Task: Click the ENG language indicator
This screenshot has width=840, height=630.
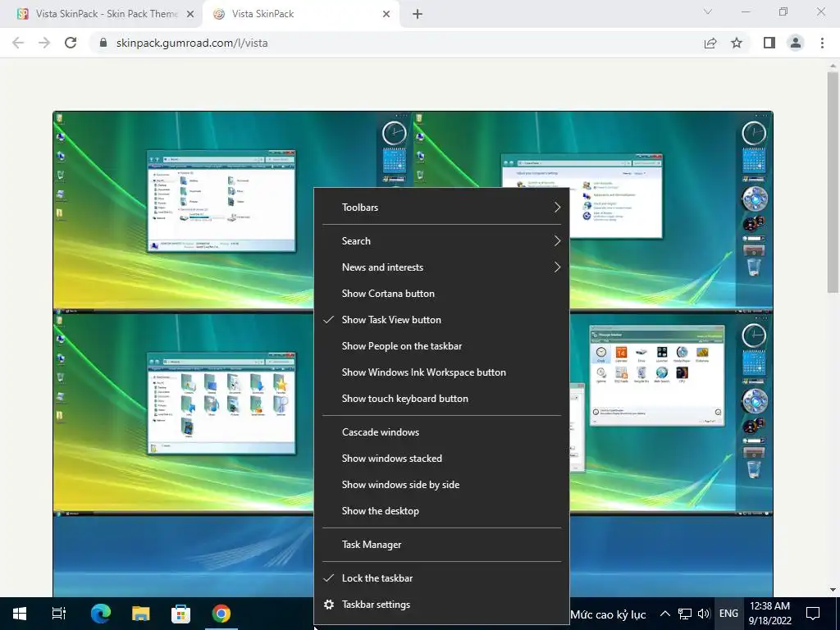Action: pos(728,614)
